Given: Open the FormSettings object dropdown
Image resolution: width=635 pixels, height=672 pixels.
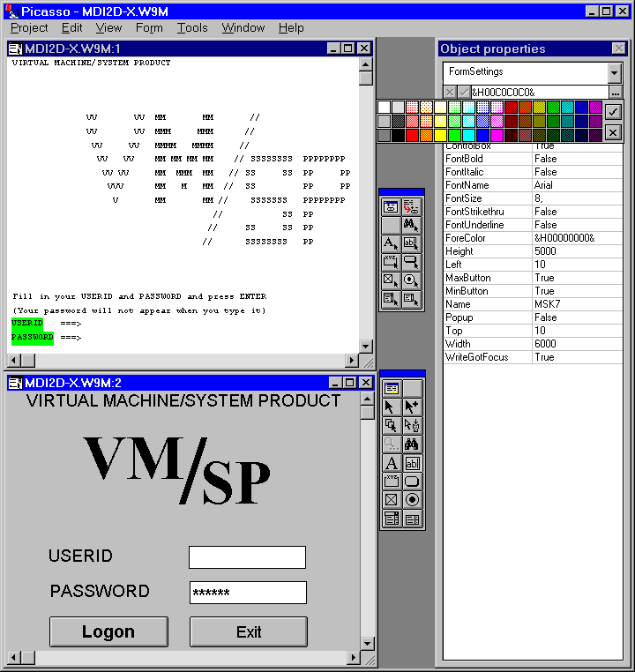Looking at the screenshot, I should click(x=614, y=73).
